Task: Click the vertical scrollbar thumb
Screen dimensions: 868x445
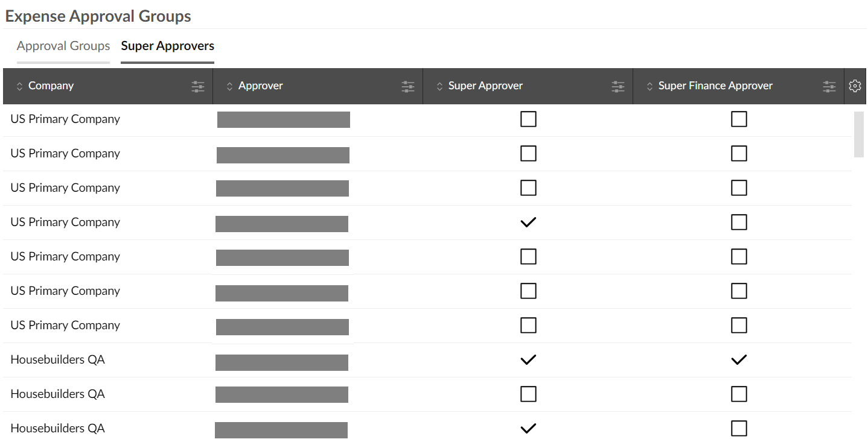Action: [858, 134]
